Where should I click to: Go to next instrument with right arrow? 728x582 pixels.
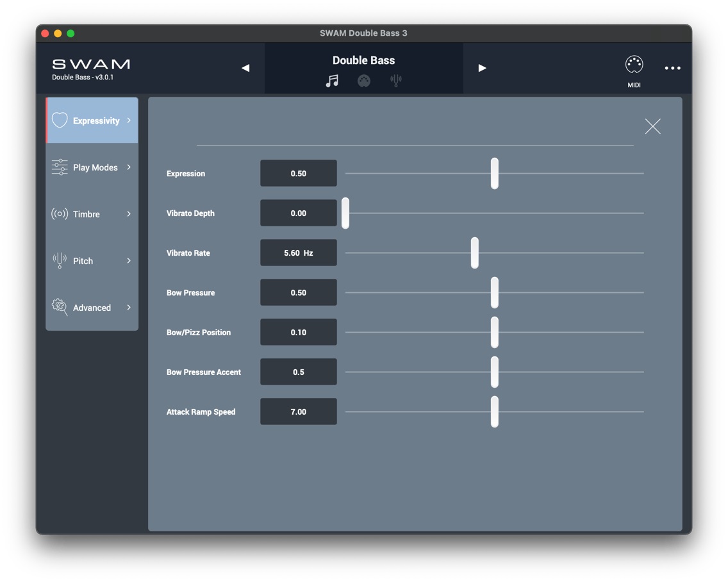pos(483,68)
